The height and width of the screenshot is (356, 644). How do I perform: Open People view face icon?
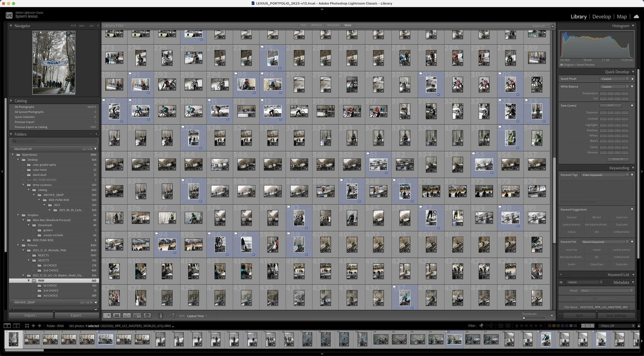click(x=147, y=316)
